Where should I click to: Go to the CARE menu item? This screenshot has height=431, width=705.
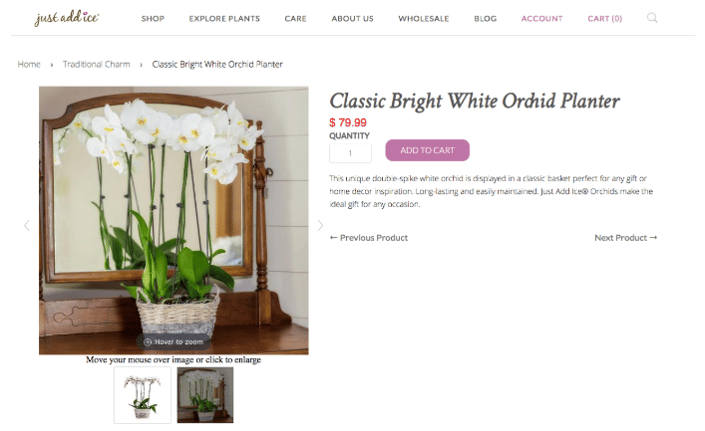pos(295,19)
